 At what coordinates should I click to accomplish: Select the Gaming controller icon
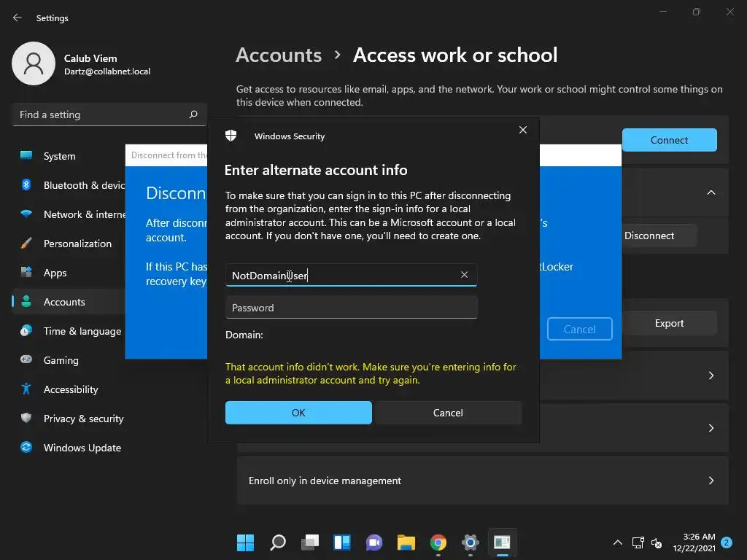26,359
